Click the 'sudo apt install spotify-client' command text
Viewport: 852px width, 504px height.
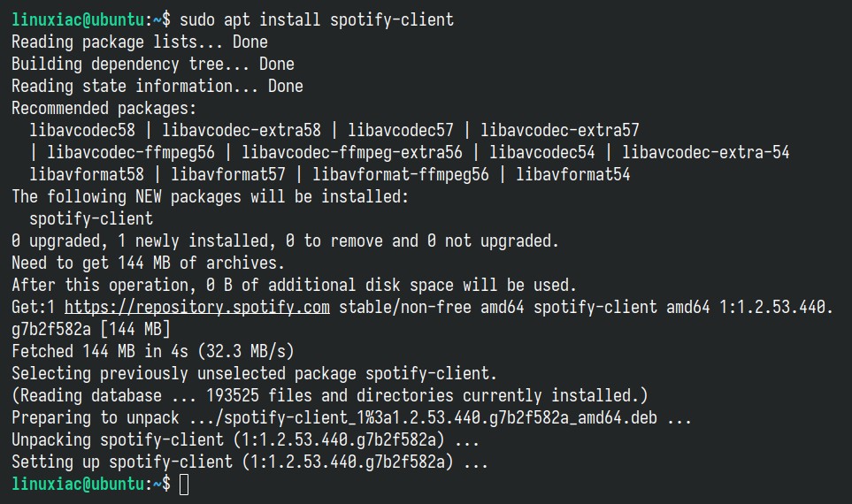pos(316,20)
